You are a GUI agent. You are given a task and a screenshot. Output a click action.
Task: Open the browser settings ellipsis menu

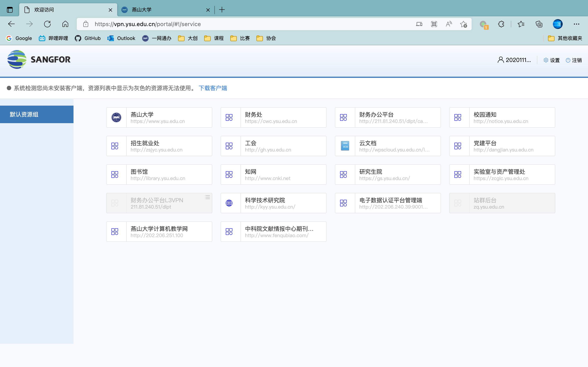576,24
